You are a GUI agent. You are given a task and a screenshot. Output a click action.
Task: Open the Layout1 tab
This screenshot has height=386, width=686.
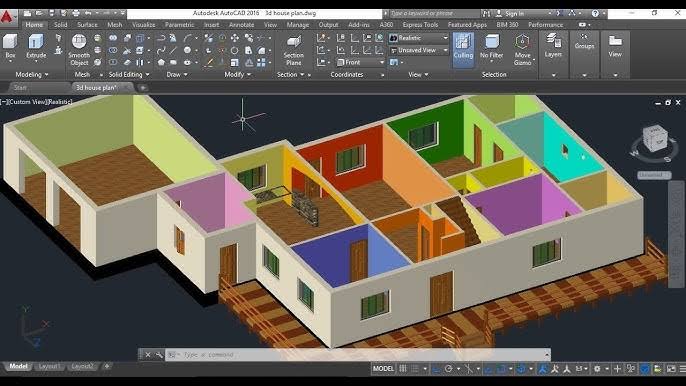click(49, 366)
